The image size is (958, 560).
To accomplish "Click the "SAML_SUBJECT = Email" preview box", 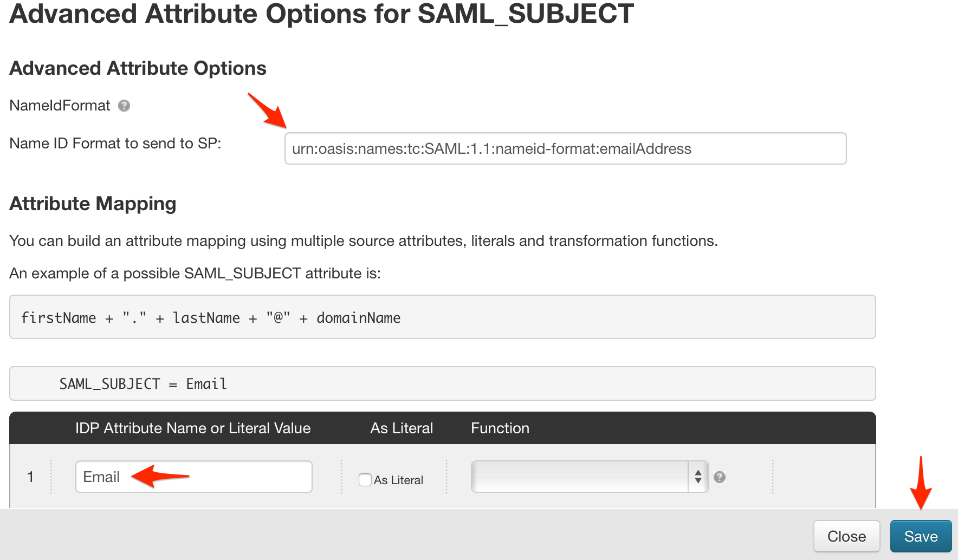I will [442, 383].
